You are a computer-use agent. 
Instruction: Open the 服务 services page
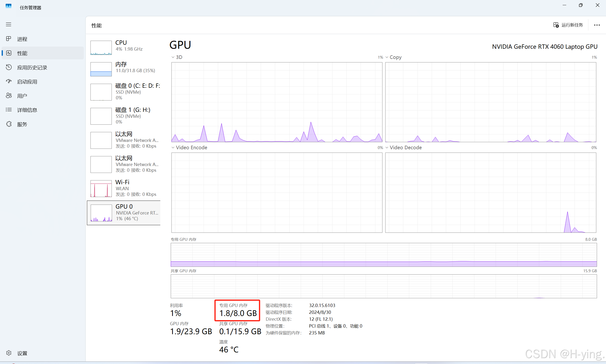[x=22, y=124]
